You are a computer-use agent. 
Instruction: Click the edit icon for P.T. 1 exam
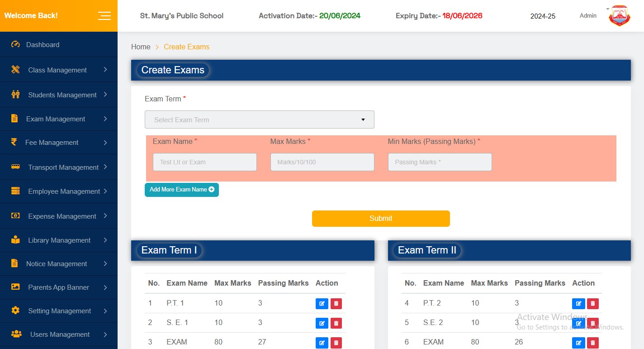322,303
